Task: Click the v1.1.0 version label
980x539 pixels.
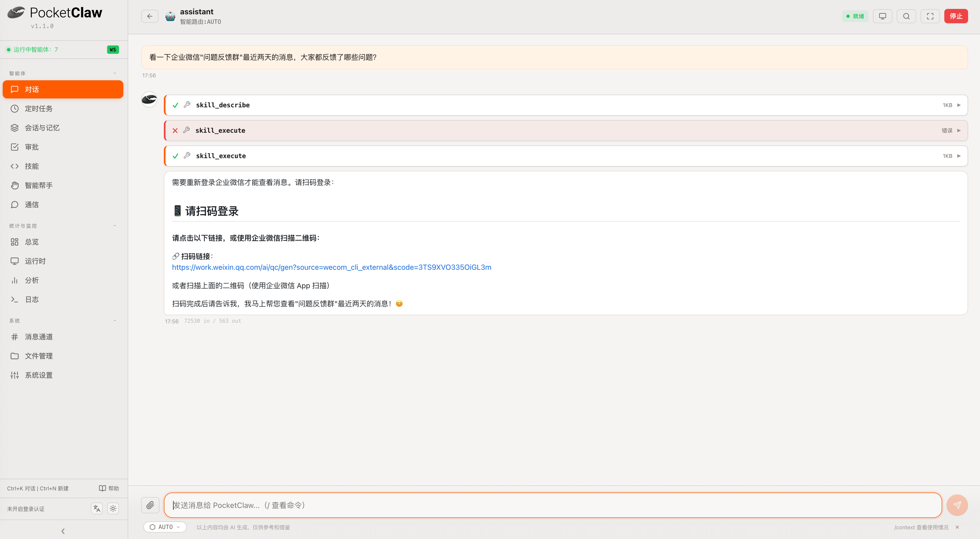Action: click(x=42, y=26)
